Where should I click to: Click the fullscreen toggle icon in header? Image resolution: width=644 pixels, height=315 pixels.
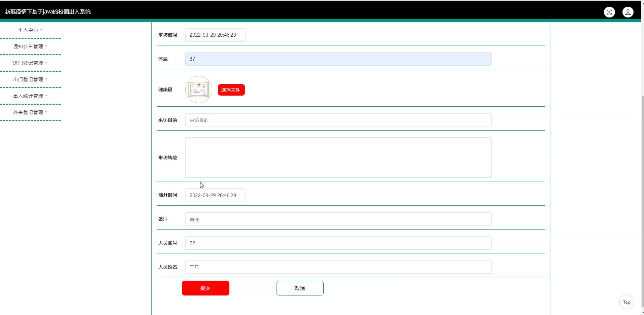click(x=609, y=12)
